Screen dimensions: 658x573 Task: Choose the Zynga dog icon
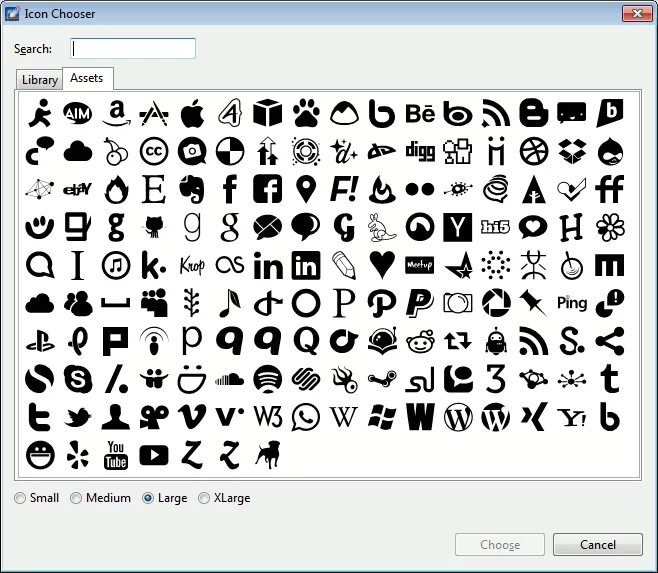pyautogui.click(x=268, y=455)
